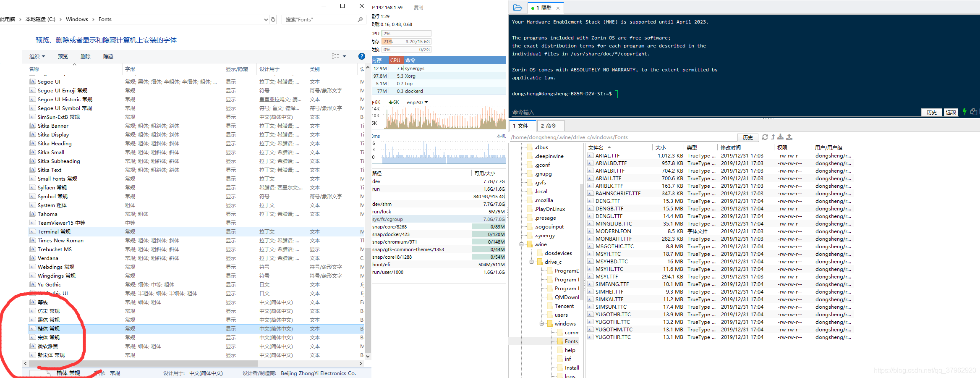Image resolution: width=980 pixels, height=378 pixels.
Task: Click the terminal 选项 button
Action: coord(951,112)
